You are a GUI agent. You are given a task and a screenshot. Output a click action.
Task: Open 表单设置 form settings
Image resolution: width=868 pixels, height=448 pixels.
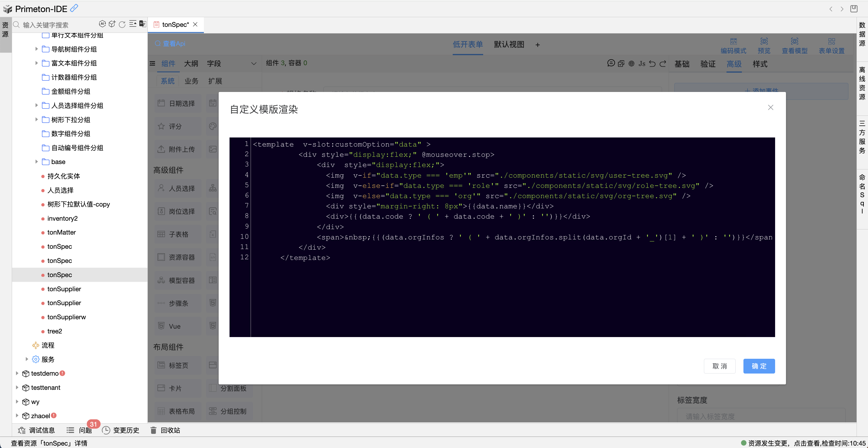[831, 45]
